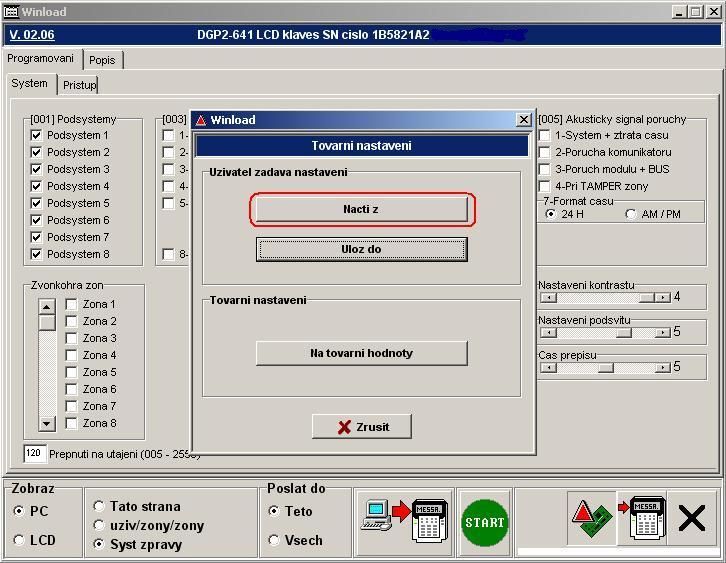Viewport: 726px width, 563px height.
Task: Click the Prepnuti na utajeni value field
Action: (x=34, y=454)
